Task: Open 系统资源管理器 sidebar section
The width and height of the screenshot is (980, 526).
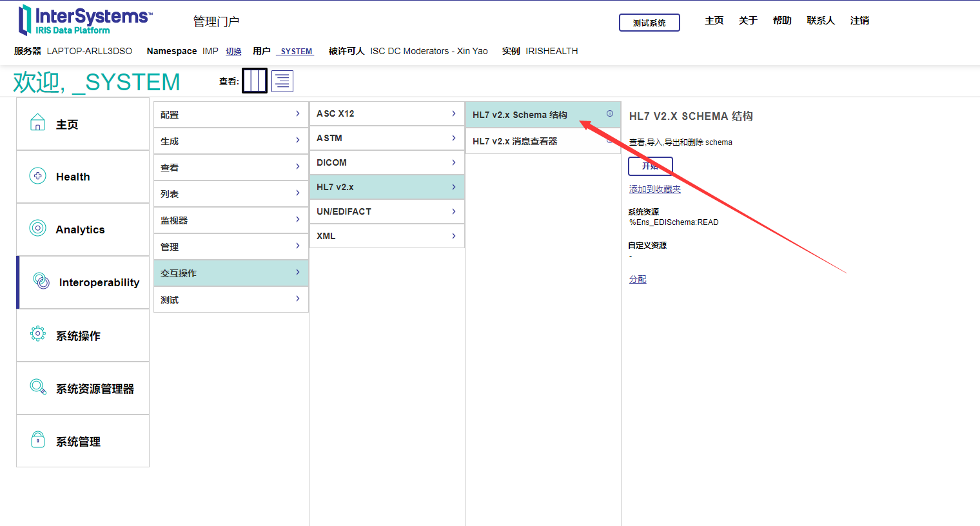Action: tap(83, 388)
